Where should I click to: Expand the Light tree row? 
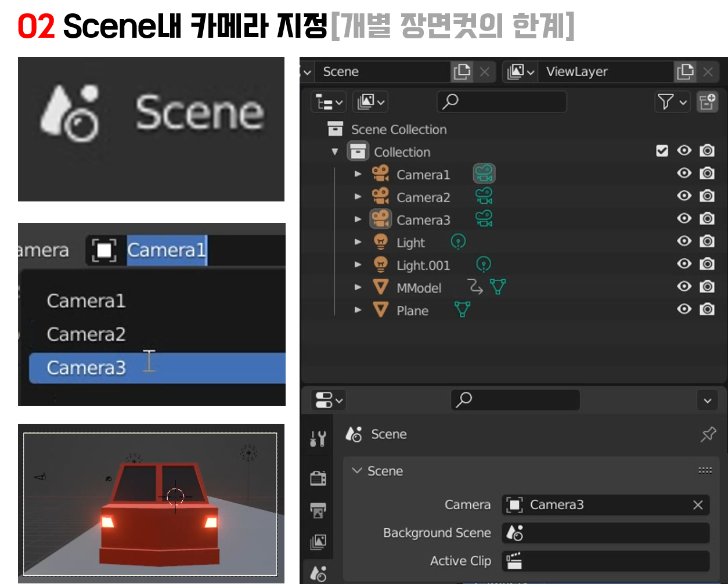pyautogui.click(x=358, y=241)
